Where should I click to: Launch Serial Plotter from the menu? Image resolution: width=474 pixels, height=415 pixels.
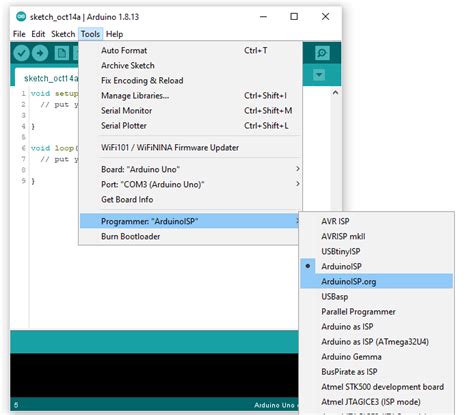point(191,125)
